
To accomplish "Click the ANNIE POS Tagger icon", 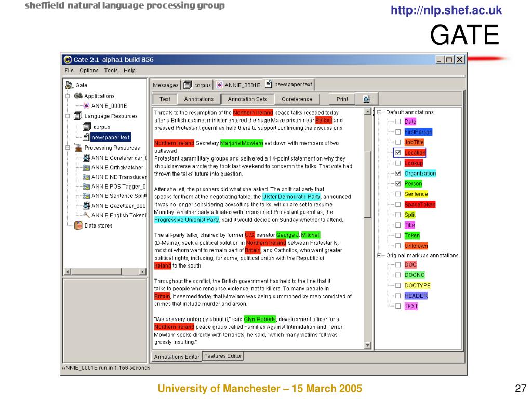I will click(87, 187).
